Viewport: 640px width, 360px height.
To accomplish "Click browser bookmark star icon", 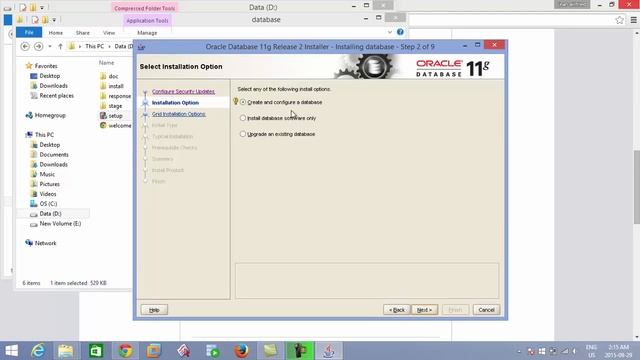I will pos(619,20).
